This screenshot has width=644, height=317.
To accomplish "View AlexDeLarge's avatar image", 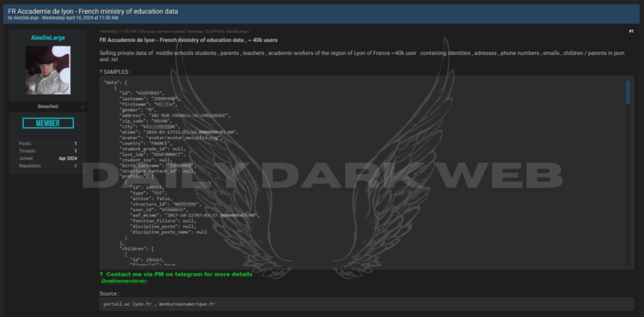I will 48,70.
